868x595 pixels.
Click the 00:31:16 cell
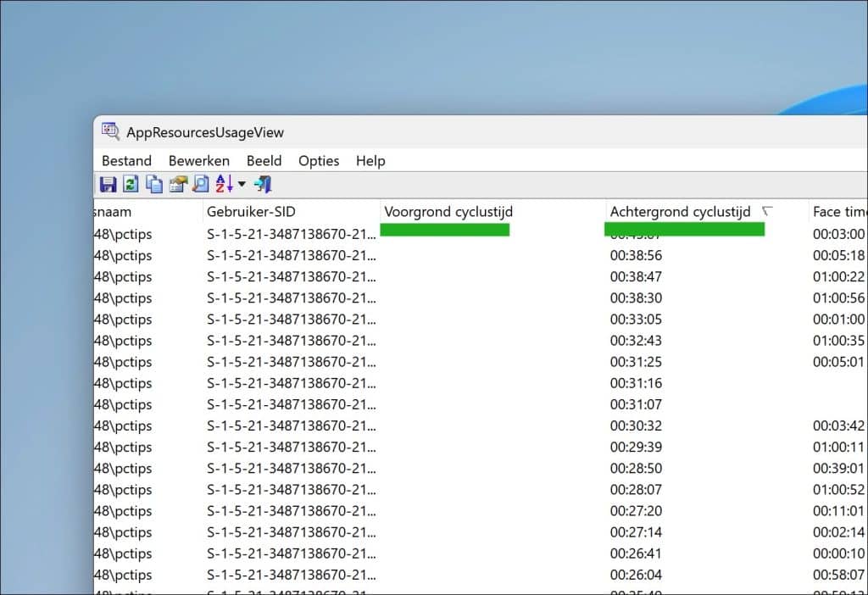coord(636,383)
